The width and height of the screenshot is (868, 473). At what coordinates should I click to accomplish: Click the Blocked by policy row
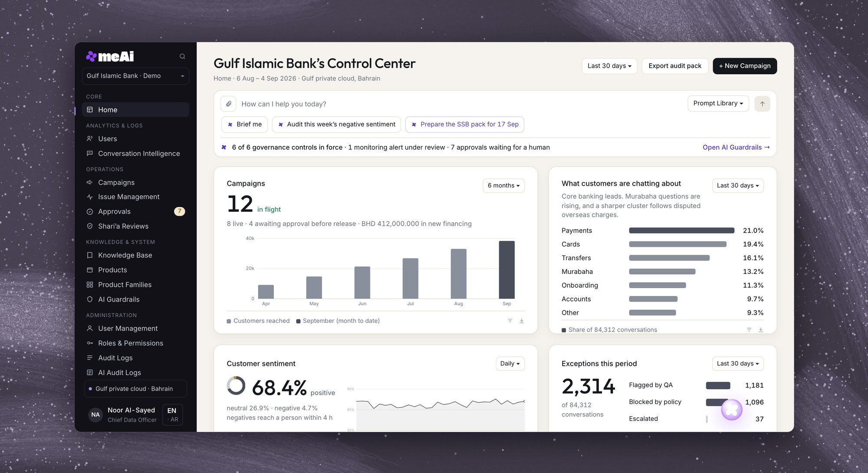coord(696,402)
